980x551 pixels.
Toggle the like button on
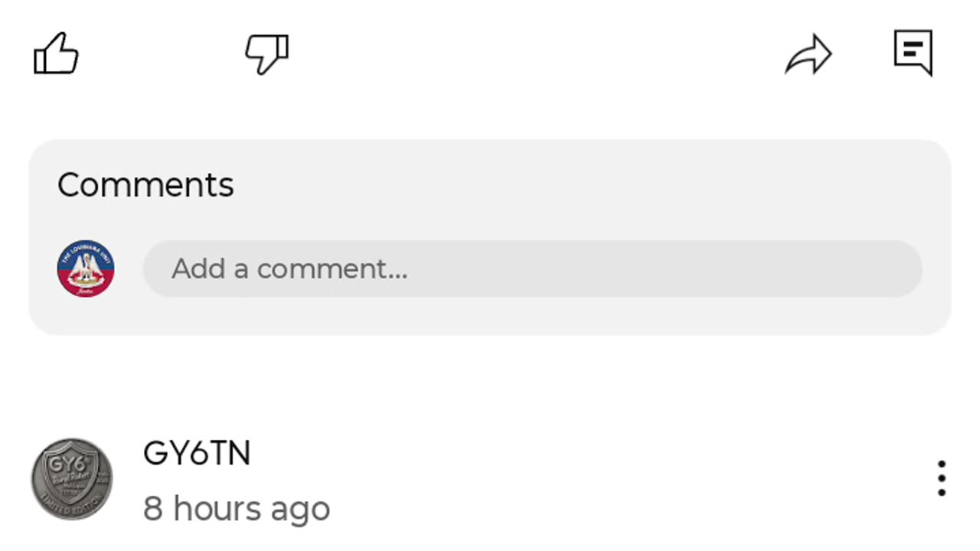(x=56, y=54)
